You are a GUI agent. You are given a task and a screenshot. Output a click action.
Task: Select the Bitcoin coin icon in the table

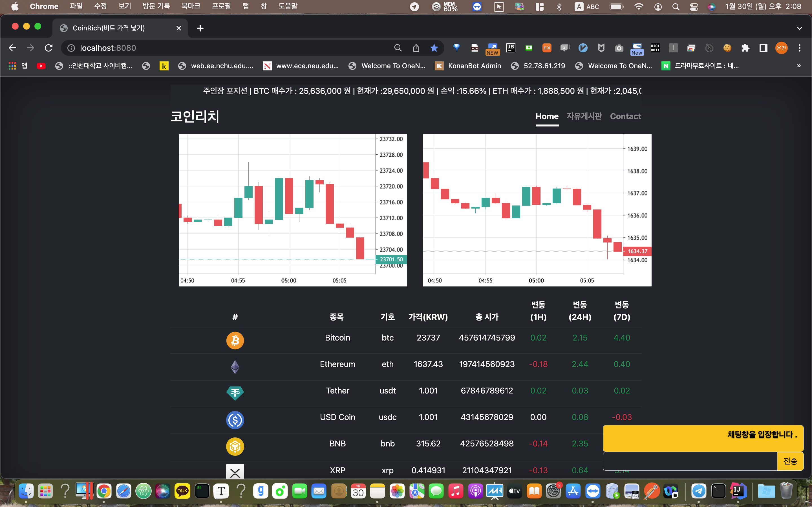(235, 340)
